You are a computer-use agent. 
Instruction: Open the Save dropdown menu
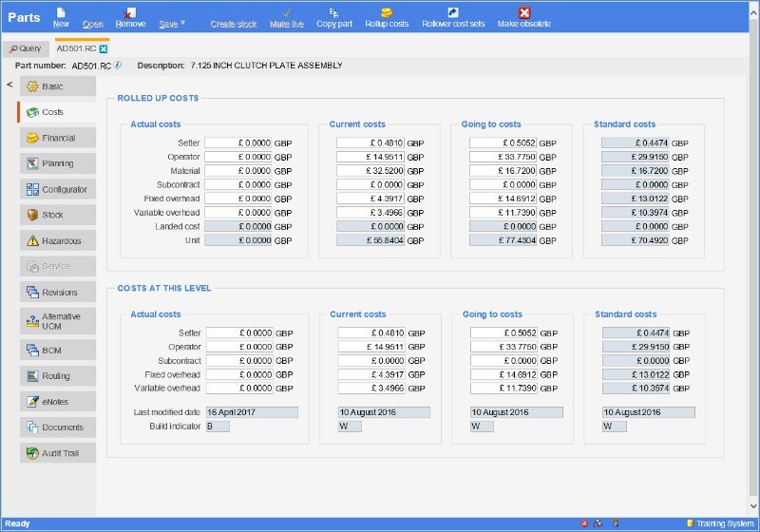click(172, 24)
